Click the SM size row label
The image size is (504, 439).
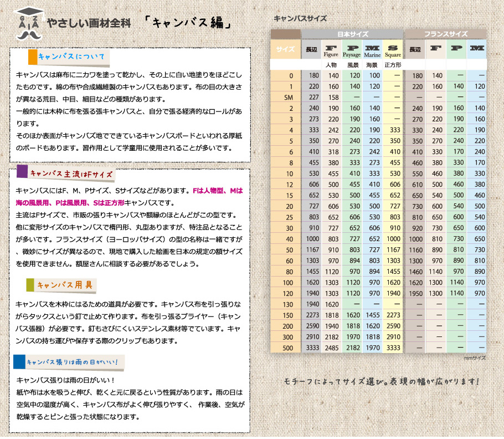click(x=289, y=98)
